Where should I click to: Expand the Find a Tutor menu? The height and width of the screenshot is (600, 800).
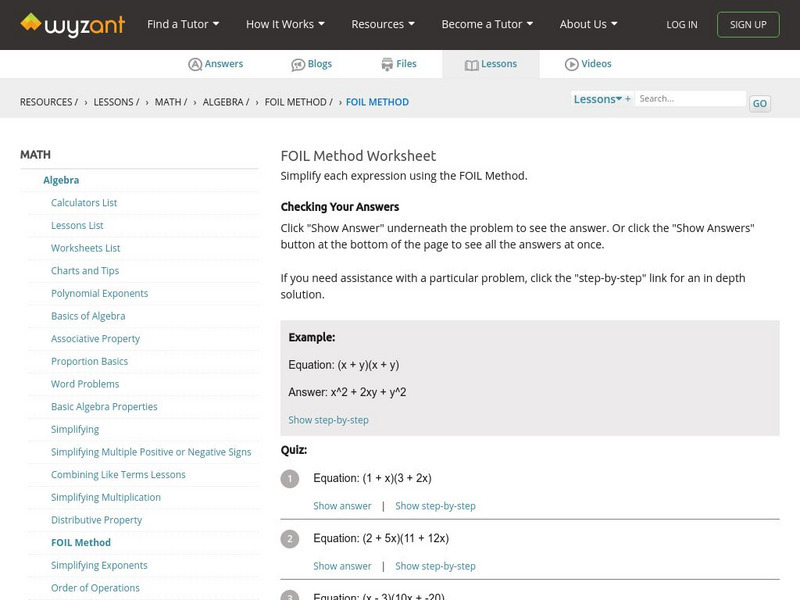182,24
